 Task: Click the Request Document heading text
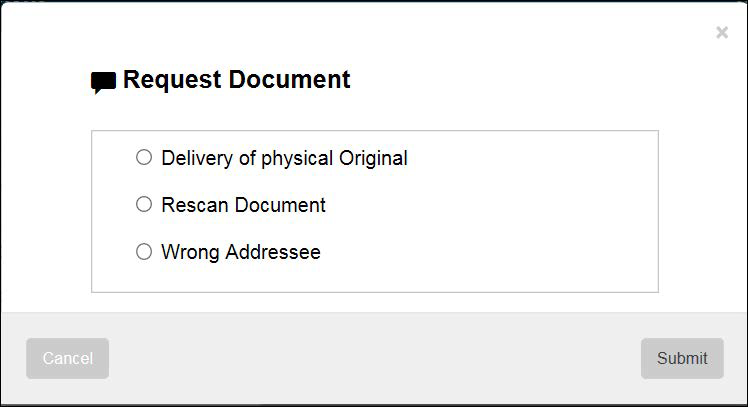coord(236,80)
